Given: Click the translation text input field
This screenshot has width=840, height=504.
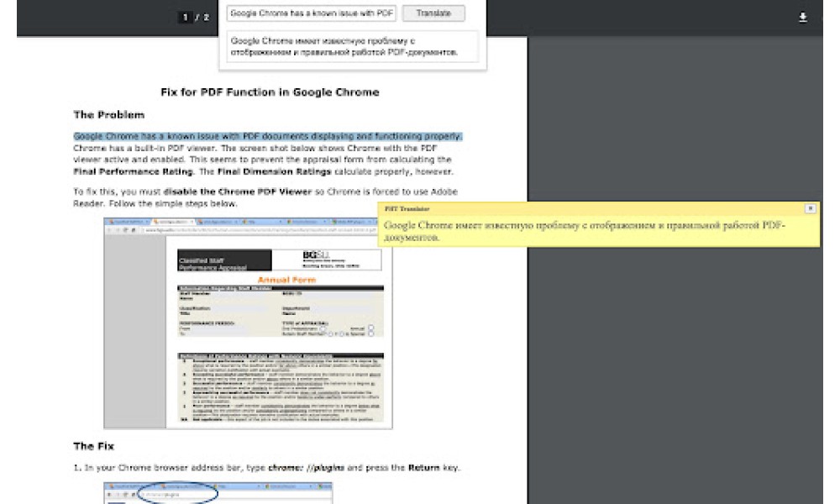Looking at the screenshot, I should pos(312,13).
